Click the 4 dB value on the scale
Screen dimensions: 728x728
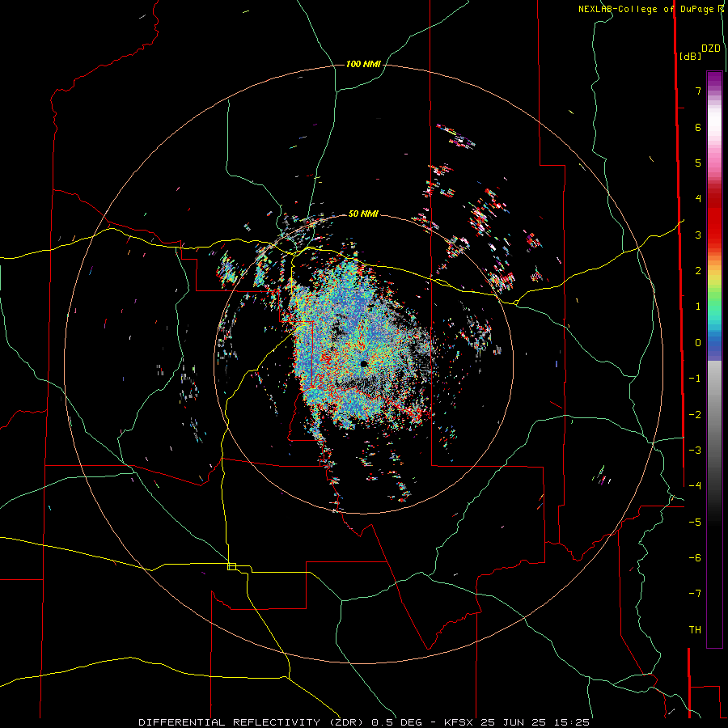(x=698, y=199)
